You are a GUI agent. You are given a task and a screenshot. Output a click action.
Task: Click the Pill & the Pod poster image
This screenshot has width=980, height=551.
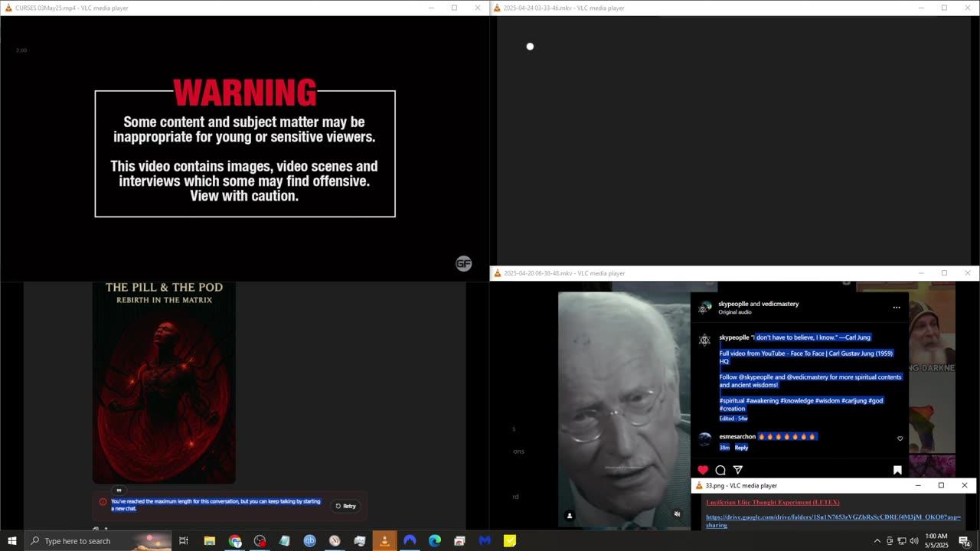tap(164, 383)
